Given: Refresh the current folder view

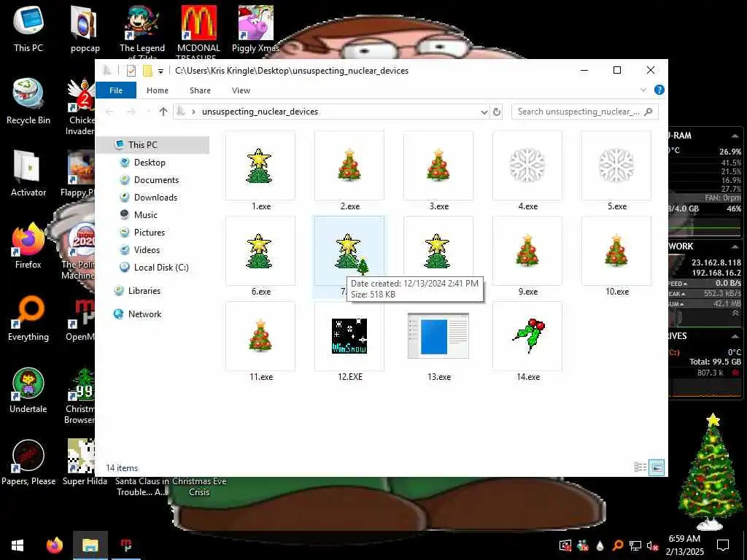Looking at the screenshot, I should [496, 112].
